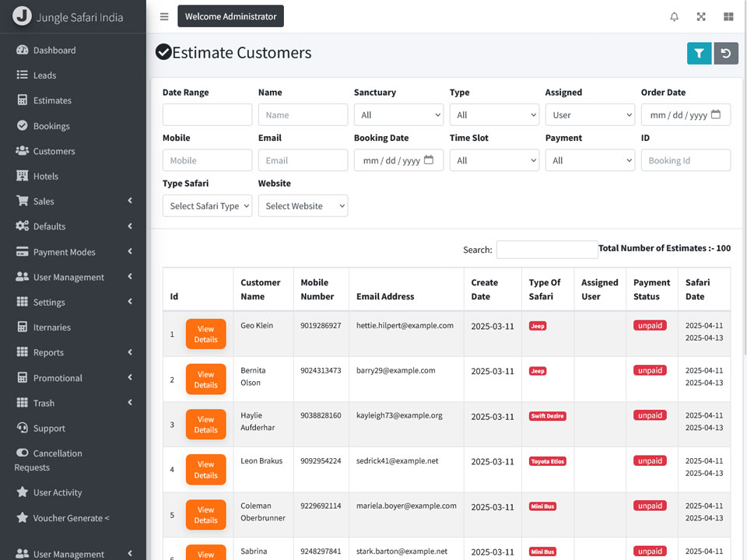The width and height of the screenshot is (747, 560).
Task: Click mobile number 9038828160
Action: click(321, 415)
